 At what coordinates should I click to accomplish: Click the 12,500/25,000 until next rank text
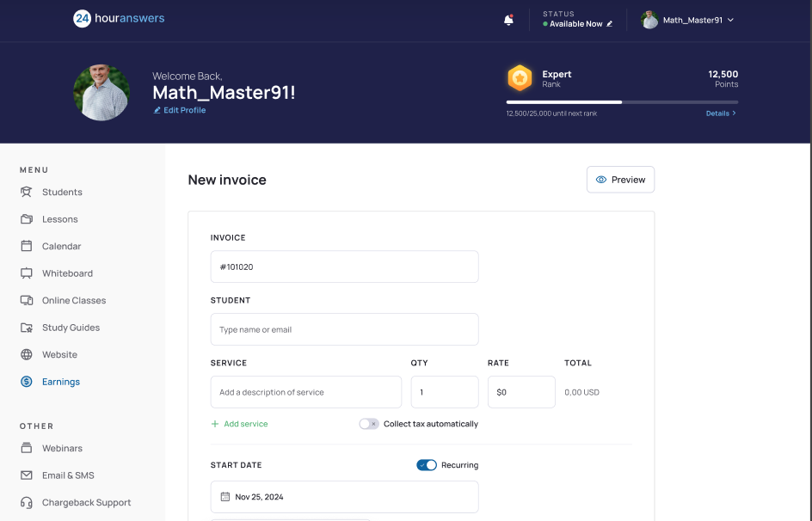pyautogui.click(x=551, y=113)
